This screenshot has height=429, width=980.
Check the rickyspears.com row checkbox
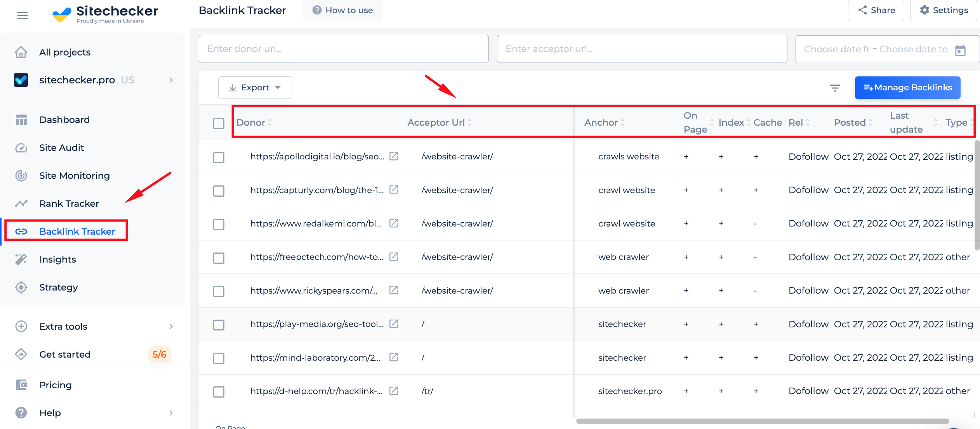point(219,291)
